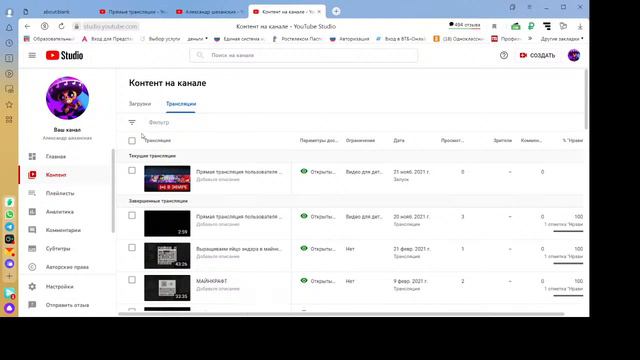Open the notifications bell in side panel

(9, 28)
